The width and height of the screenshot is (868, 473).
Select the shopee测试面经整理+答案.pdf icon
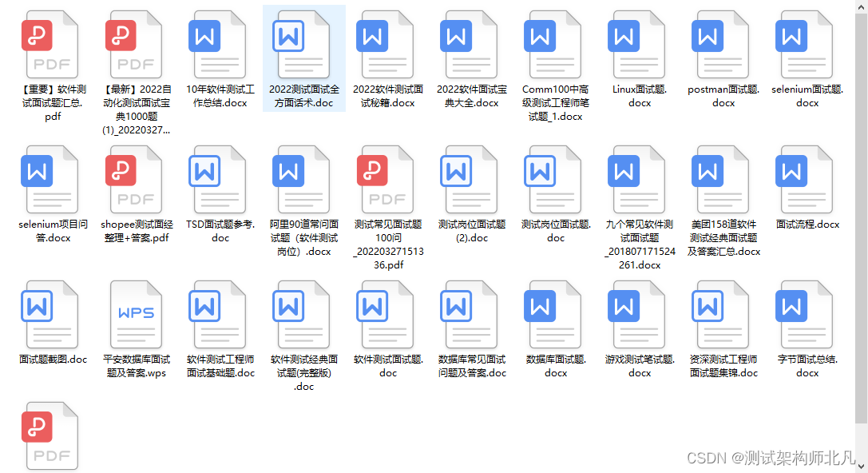tap(134, 180)
